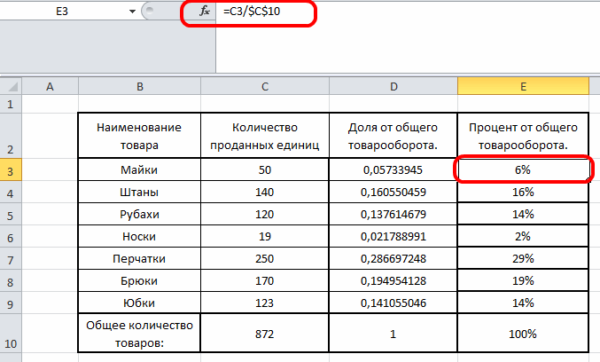Select row 8 header

point(11,280)
